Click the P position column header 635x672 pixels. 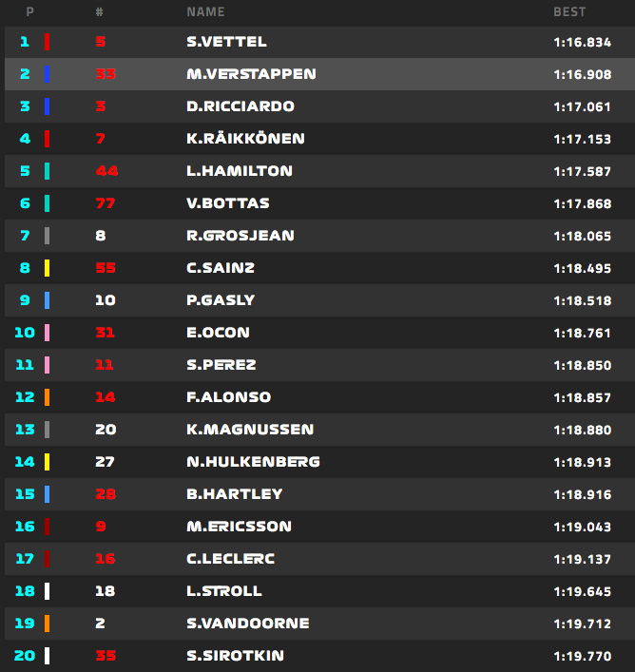30,12
